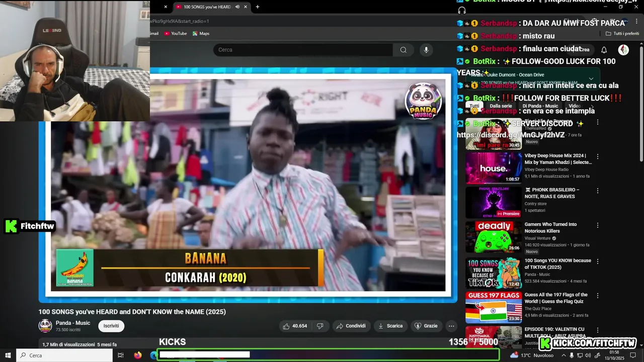Image resolution: width=644 pixels, height=362 pixels.
Task: Show more filter chips with right arrow
Action: coord(592,106)
